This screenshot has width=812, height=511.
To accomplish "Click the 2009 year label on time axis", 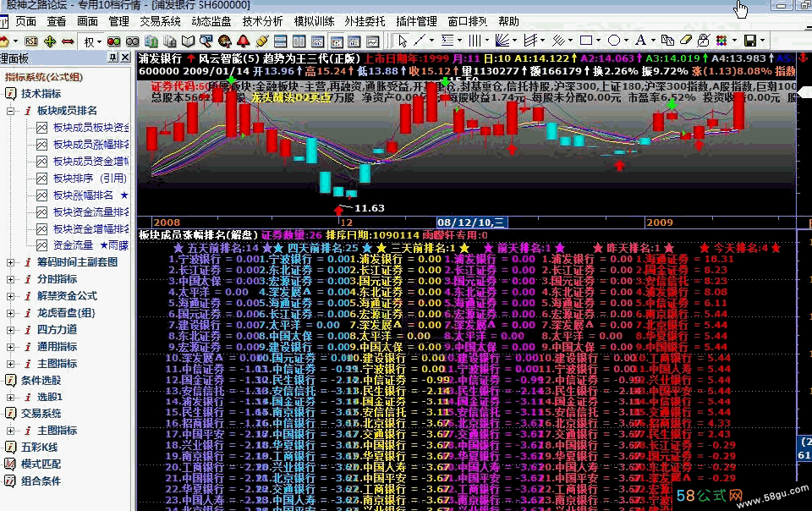I will point(659,223).
